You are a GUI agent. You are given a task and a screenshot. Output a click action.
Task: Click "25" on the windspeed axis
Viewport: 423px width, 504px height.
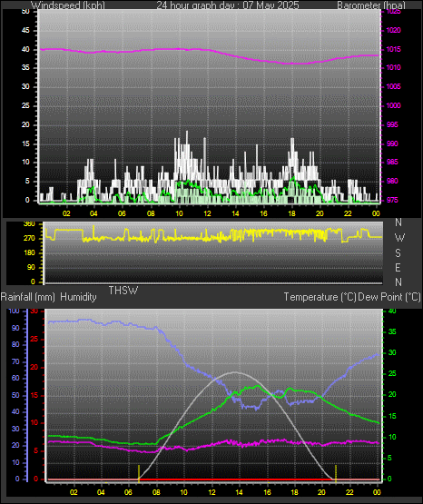[x=25, y=105]
